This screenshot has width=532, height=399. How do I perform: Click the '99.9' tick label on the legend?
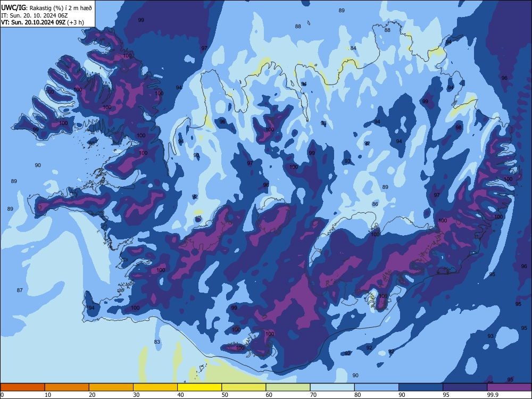(x=493, y=395)
